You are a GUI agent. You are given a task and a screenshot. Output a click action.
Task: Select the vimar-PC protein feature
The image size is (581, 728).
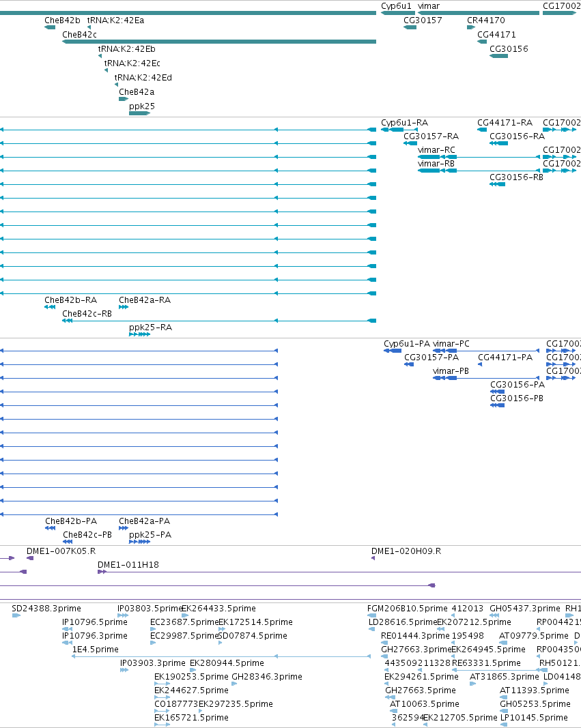(x=486, y=351)
